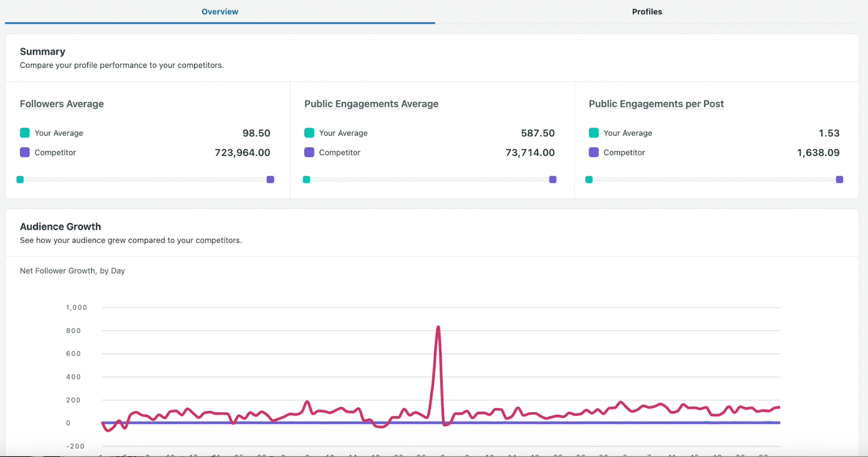Image resolution: width=868 pixels, height=457 pixels.
Task: Select purple marker on Public Engagements Average bar
Action: [553, 180]
